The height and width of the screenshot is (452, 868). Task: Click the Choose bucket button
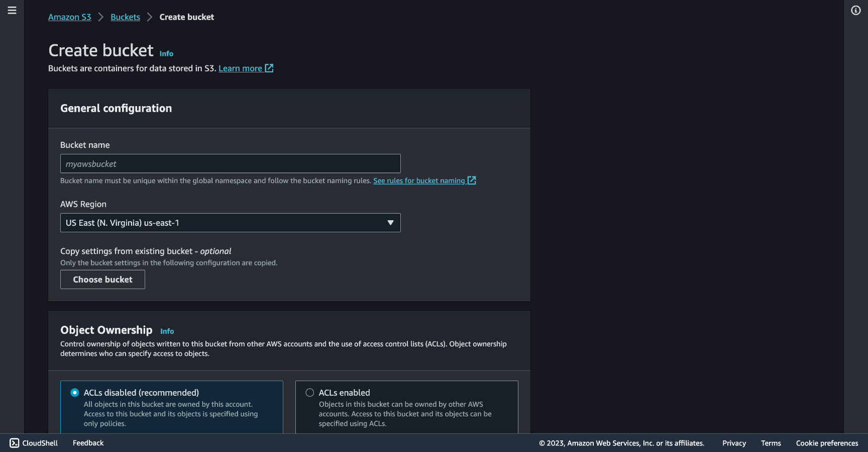(102, 280)
